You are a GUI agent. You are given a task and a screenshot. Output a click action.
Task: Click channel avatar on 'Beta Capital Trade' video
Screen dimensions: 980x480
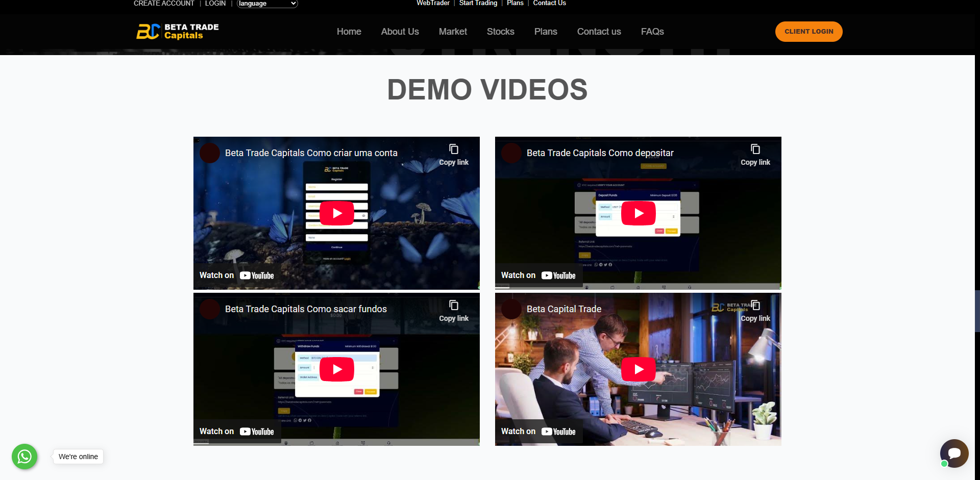[511, 309]
